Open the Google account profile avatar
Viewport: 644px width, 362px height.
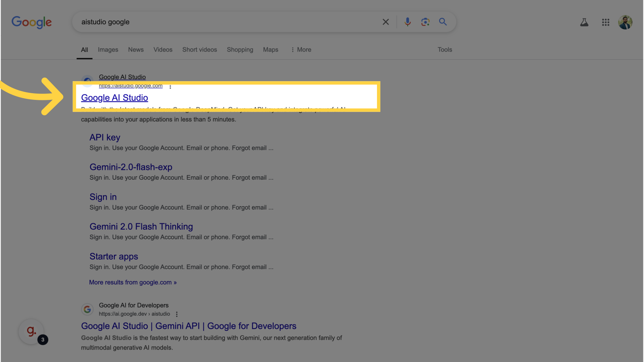click(625, 22)
